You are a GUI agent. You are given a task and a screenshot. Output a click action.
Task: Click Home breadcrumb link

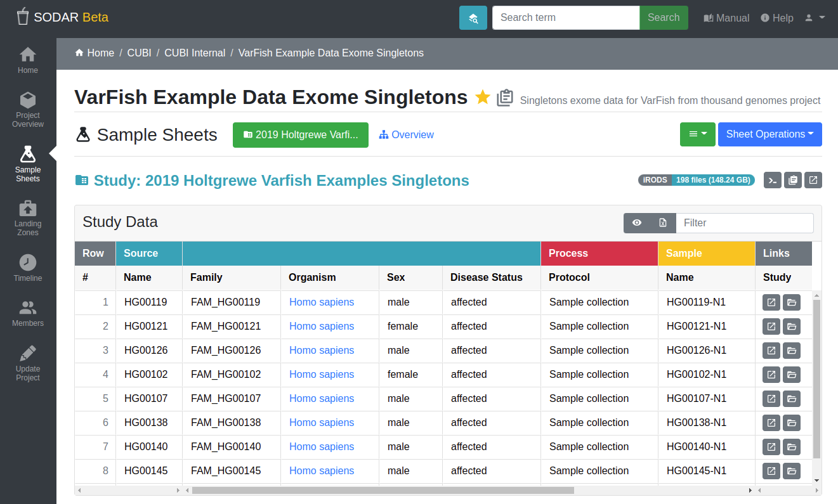95,53
